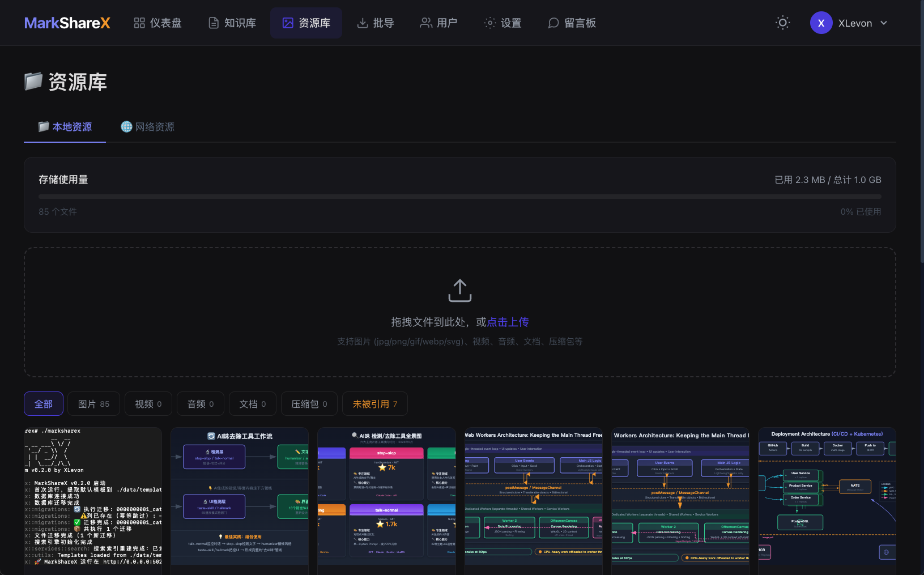Click the upload arrow icon in drop zone
924x575 pixels.
[460, 291]
